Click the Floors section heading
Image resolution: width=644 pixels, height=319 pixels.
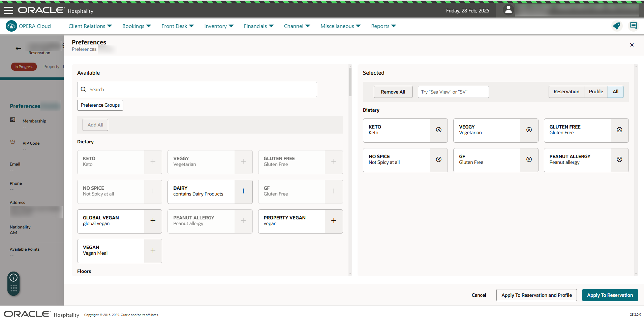point(84,271)
